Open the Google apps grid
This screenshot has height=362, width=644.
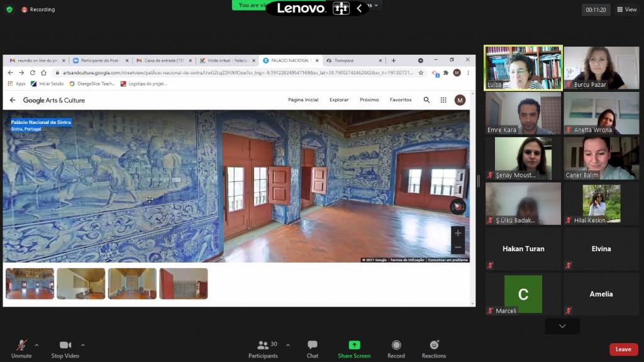pyautogui.click(x=443, y=100)
